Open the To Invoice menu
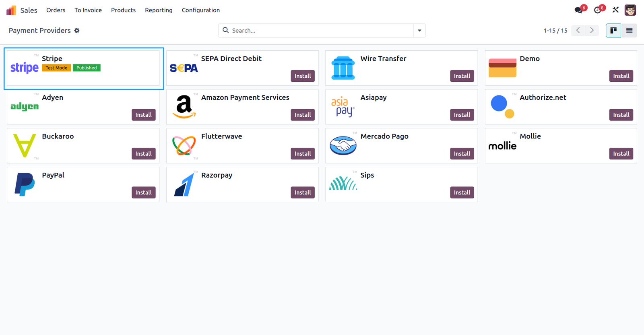Viewport: 644px width, 335px height. pos(88,10)
